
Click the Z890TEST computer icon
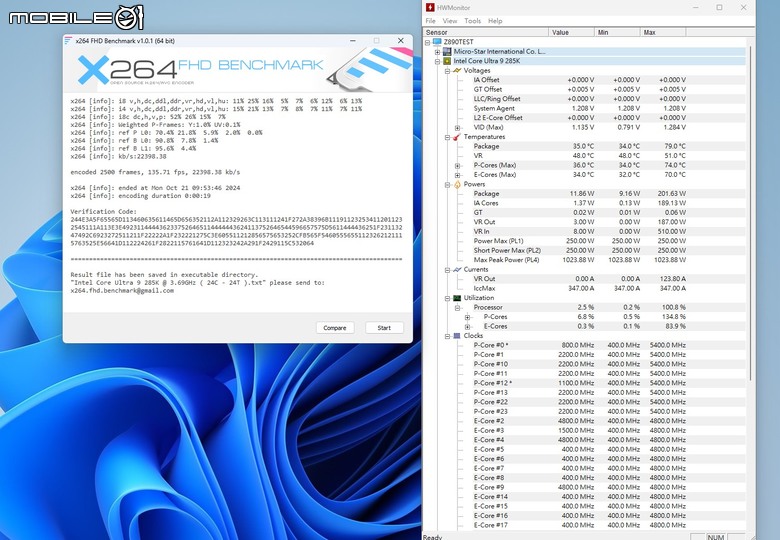[x=437, y=42]
